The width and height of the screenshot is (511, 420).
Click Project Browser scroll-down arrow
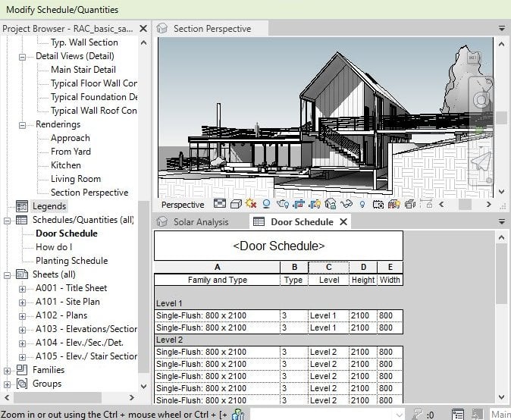(143, 386)
